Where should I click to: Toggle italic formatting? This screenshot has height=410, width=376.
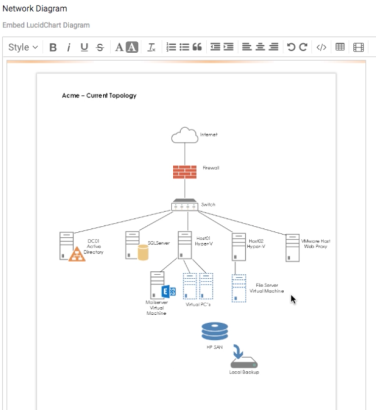point(68,47)
